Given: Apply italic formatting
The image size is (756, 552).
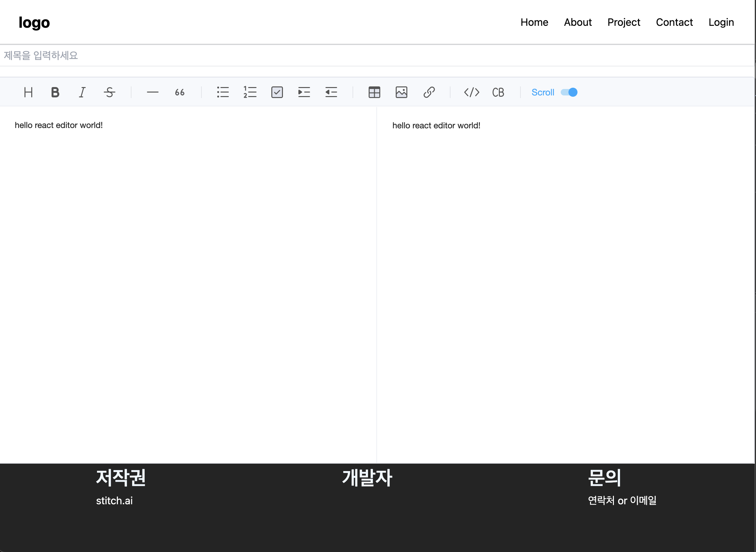Looking at the screenshot, I should tap(82, 92).
